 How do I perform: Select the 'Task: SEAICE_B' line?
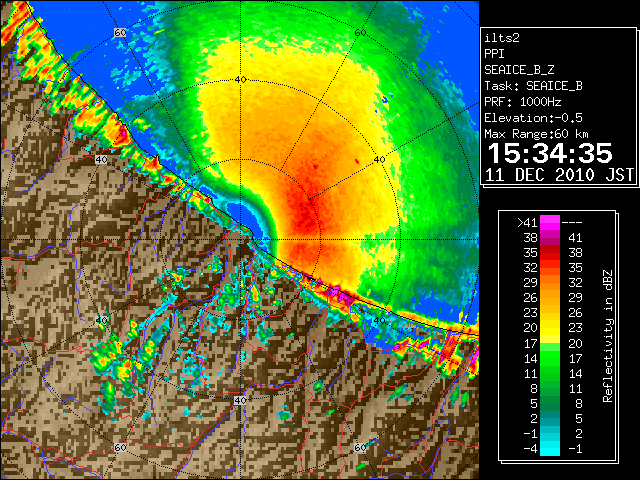[x=533, y=86]
